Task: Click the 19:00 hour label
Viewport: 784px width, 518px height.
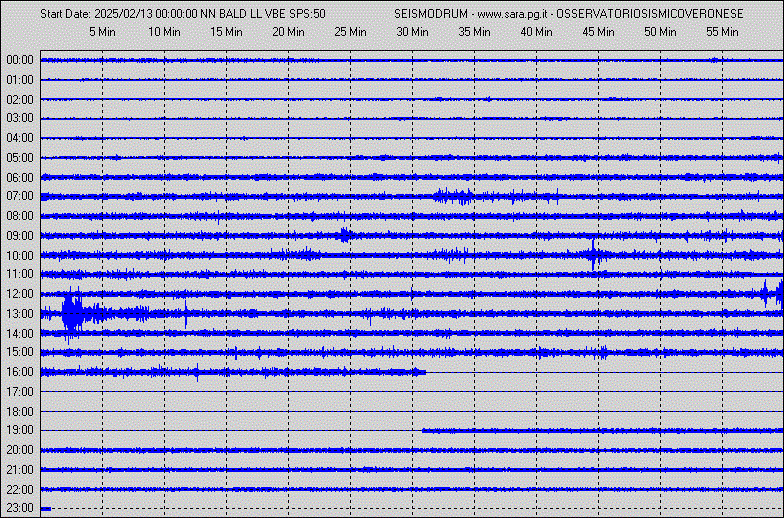Action: click(20, 430)
